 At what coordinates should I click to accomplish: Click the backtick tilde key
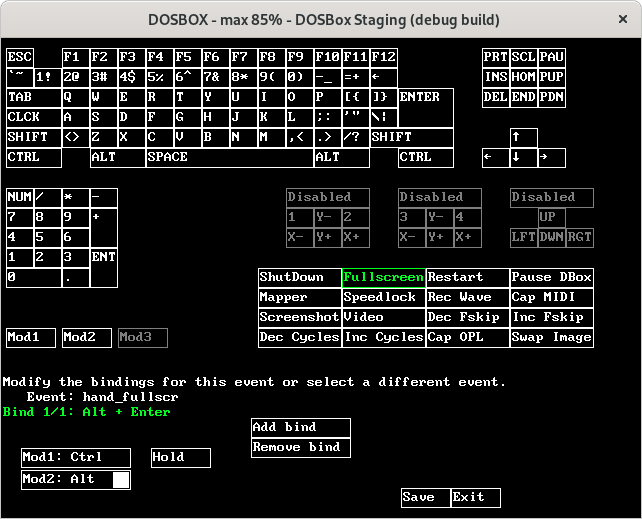click(x=20, y=77)
